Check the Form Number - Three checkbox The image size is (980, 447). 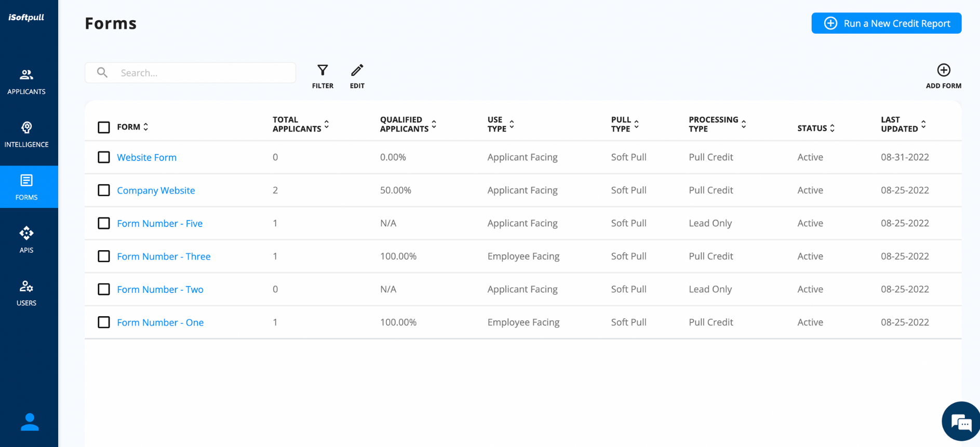(104, 256)
